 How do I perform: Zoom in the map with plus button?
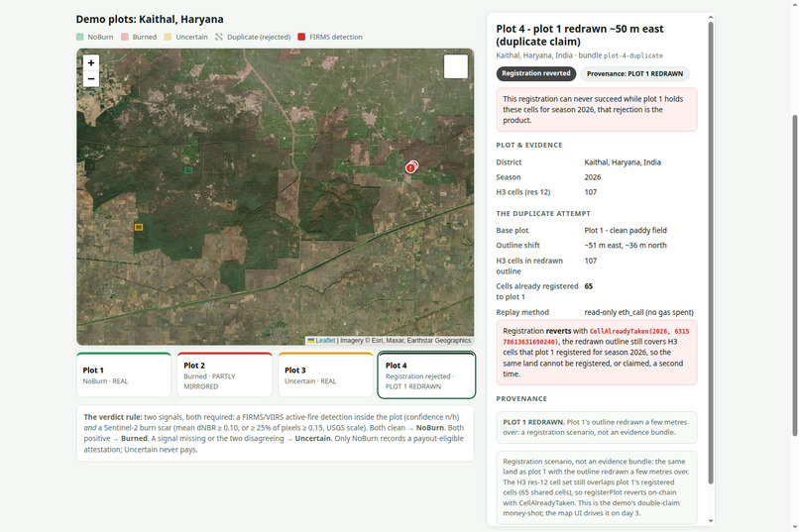(x=90, y=62)
